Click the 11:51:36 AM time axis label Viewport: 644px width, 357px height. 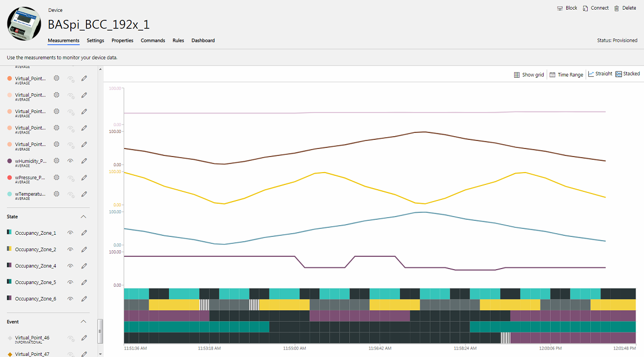(135, 348)
